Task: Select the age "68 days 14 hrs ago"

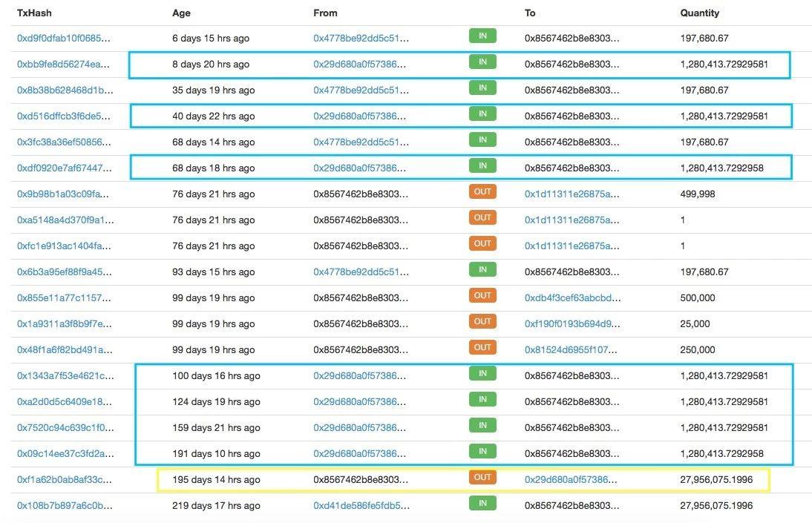Action: point(213,142)
